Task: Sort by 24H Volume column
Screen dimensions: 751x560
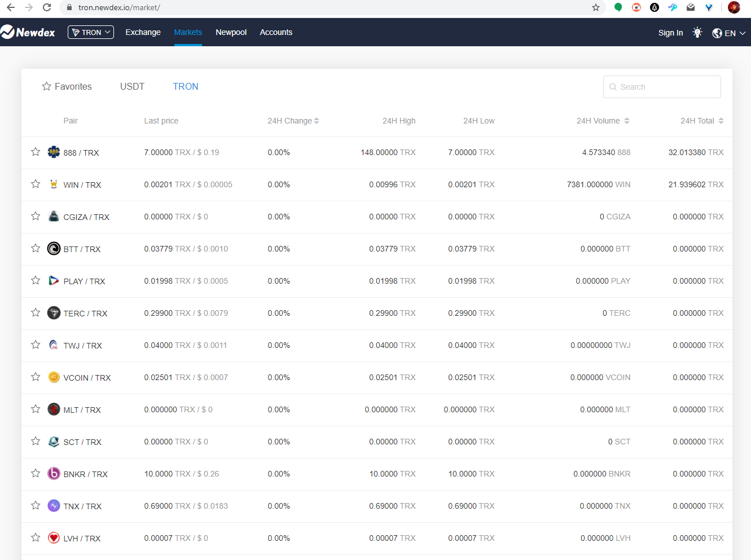Action: (603, 121)
